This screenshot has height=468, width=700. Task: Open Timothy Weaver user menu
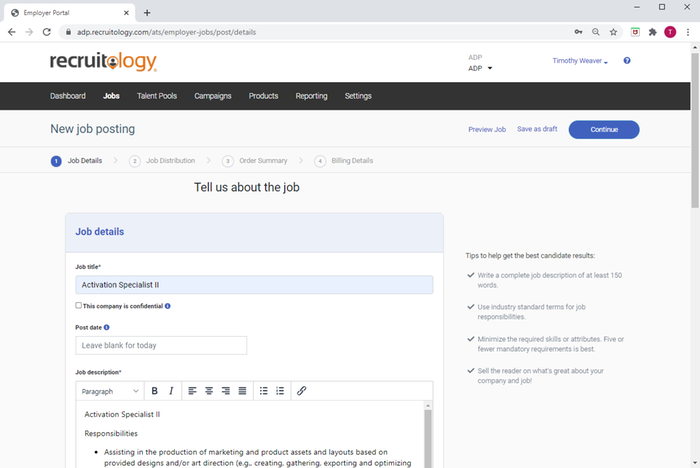pyautogui.click(x=580, y=61)
